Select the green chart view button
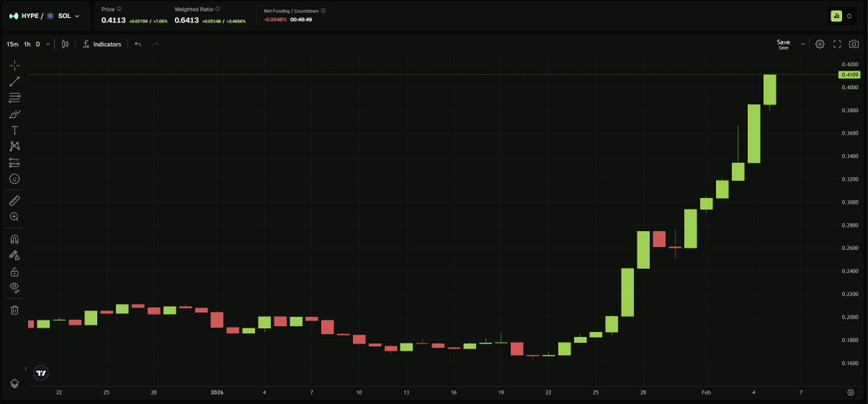The height and width of the screenshot is (404, 868). [836, 15]
